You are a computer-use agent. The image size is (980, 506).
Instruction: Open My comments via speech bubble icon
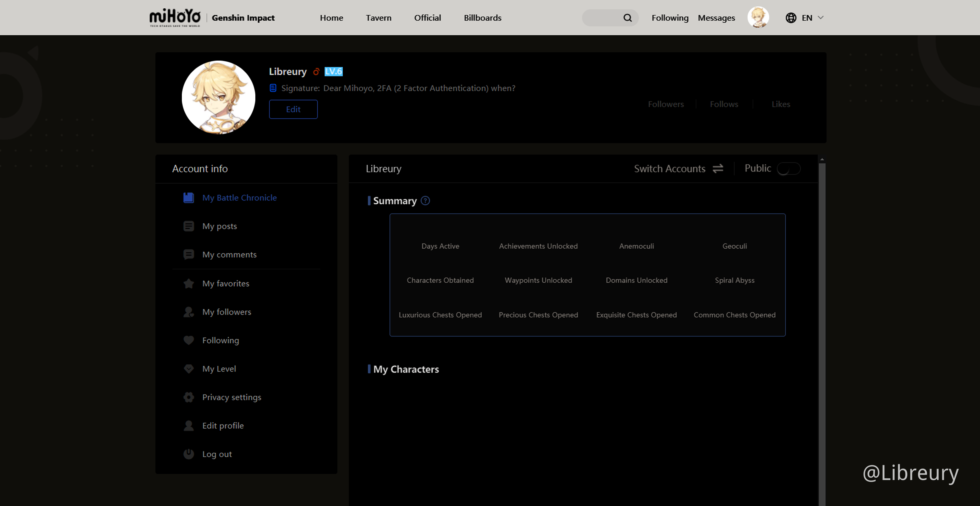pyautogui.click(x=189, y=254)
